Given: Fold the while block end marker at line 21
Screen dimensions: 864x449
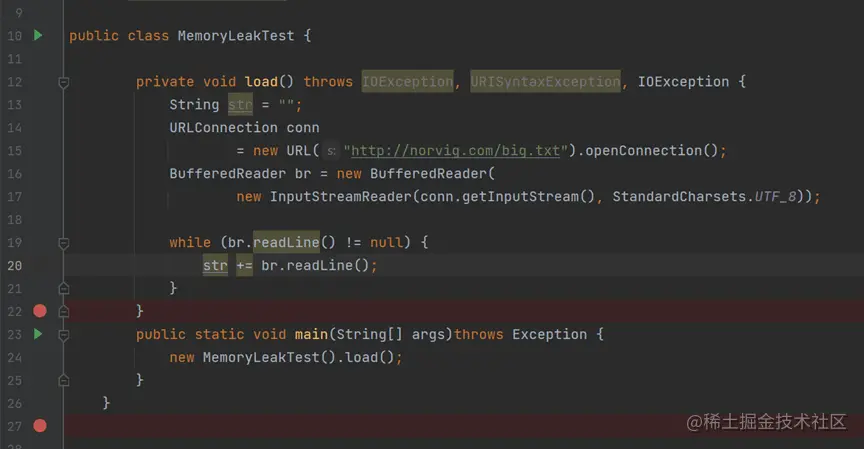Looking at the screenshot, I should tap(64, 288).
